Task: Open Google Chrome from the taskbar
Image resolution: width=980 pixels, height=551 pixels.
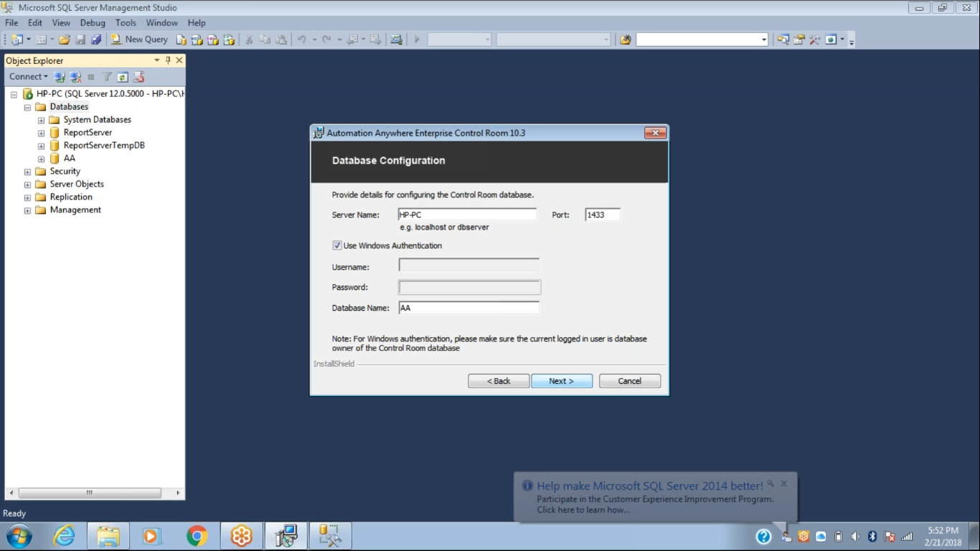Action: (x=197, y=536)
